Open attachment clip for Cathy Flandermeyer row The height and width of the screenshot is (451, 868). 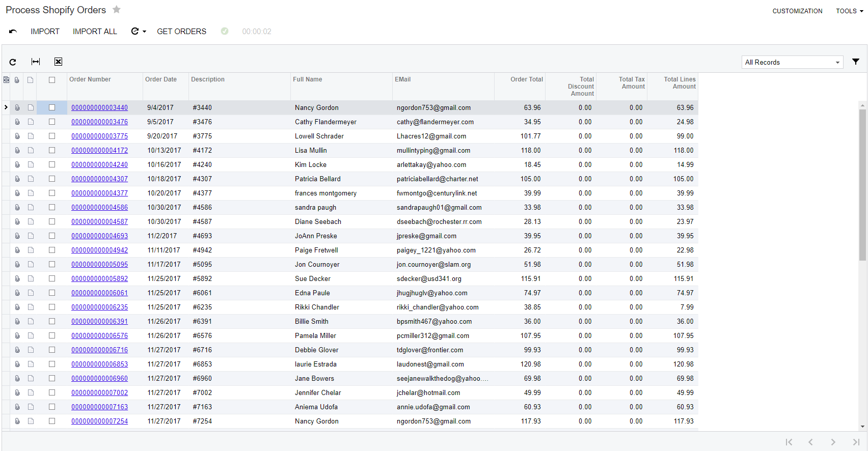pos(17,122)
